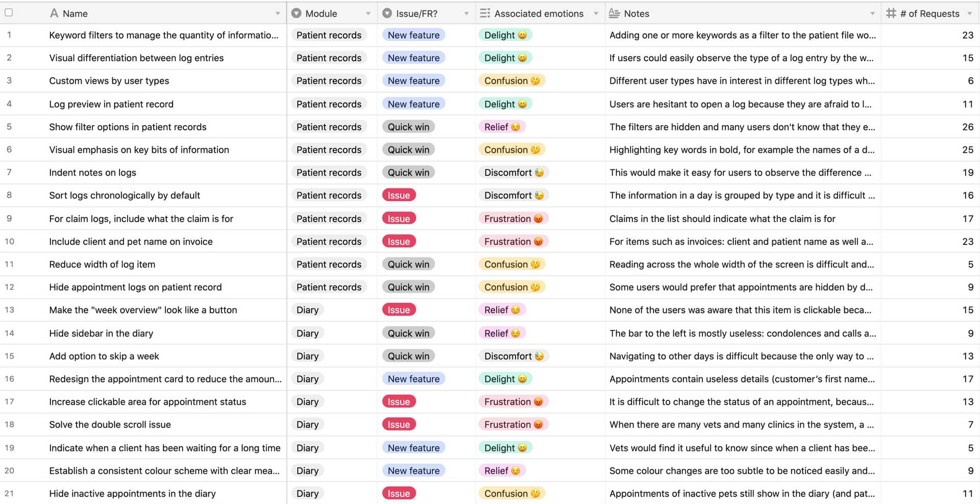Click the hash icon beside # of Requests
980x504 pixels.
pos(891,13)
